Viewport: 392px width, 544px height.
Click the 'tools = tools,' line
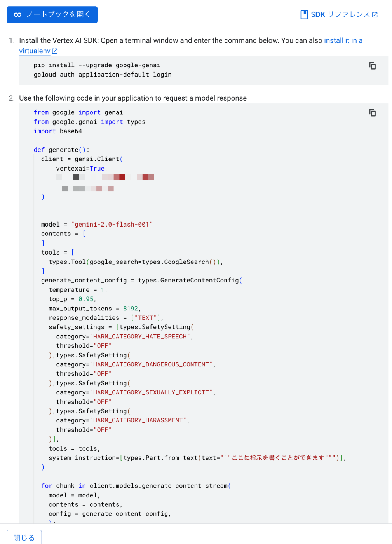74,448
